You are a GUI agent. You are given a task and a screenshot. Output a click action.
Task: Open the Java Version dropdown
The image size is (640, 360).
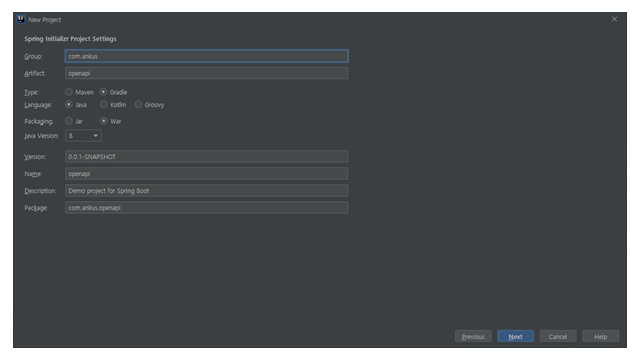tap(83, 136)
